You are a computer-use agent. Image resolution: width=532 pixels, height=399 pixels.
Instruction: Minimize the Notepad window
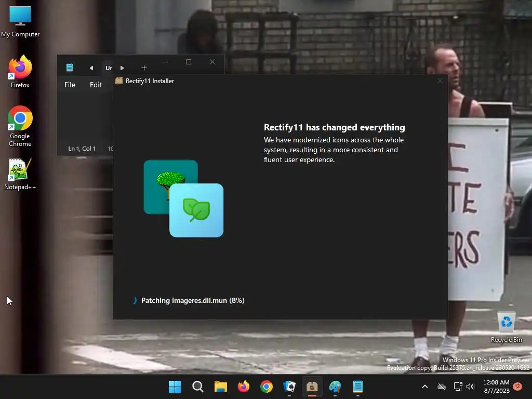165,62
